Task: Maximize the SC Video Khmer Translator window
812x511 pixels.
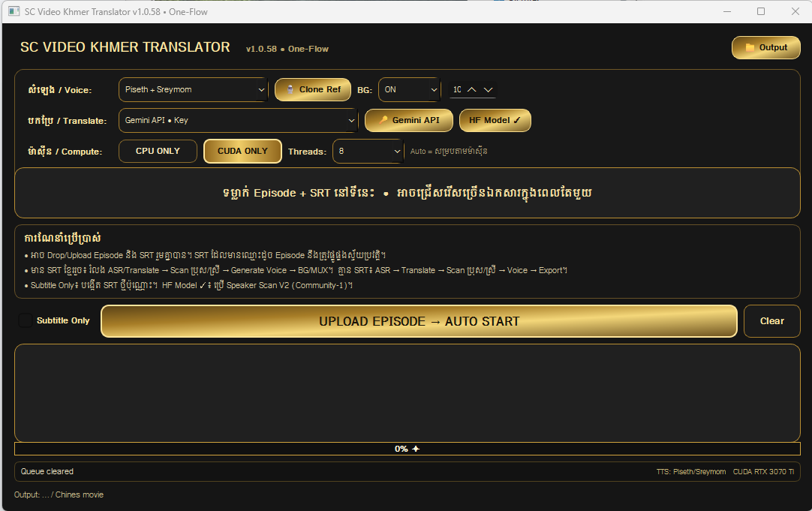Action: click(761, 11)
